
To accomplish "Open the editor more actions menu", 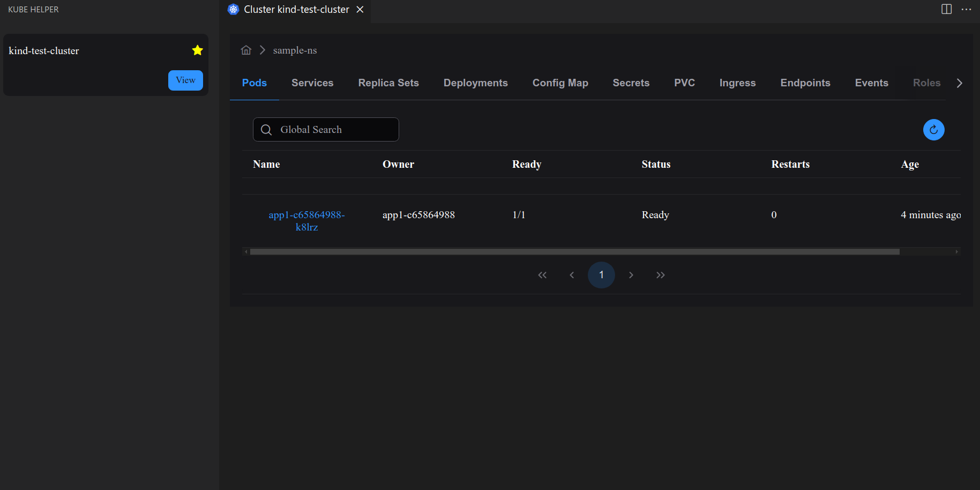I will tap(966, 9).
